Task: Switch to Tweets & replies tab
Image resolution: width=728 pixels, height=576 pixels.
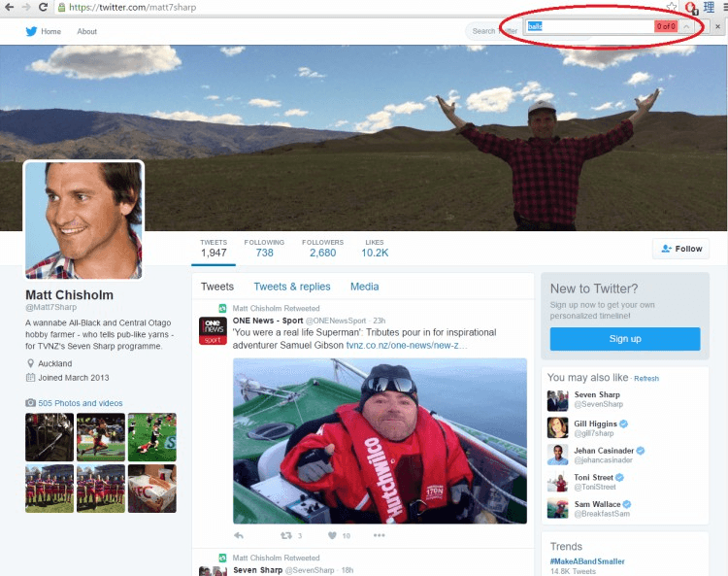Action: [291, 287]
